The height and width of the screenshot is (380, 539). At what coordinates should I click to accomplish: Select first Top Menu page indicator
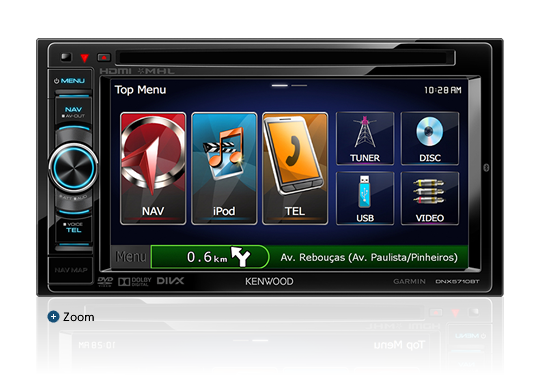tap(280, 85)
